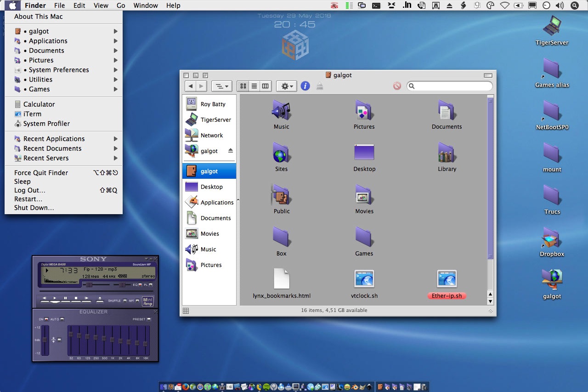Screen dimensions: 588x392
Task: Click Shut Down… in the Apple menu
Action: [x=34, y=208]
